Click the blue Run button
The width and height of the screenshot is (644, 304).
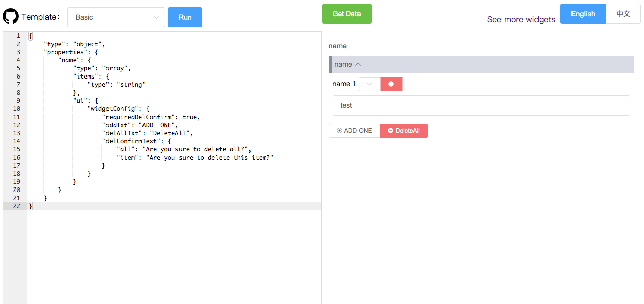(185, 17)
